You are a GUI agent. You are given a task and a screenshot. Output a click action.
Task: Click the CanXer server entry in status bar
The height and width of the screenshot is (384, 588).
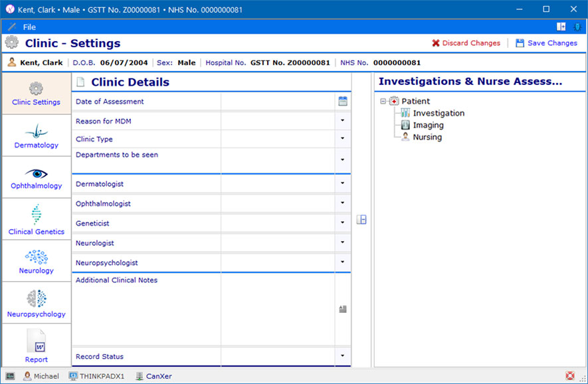point(153,376)
